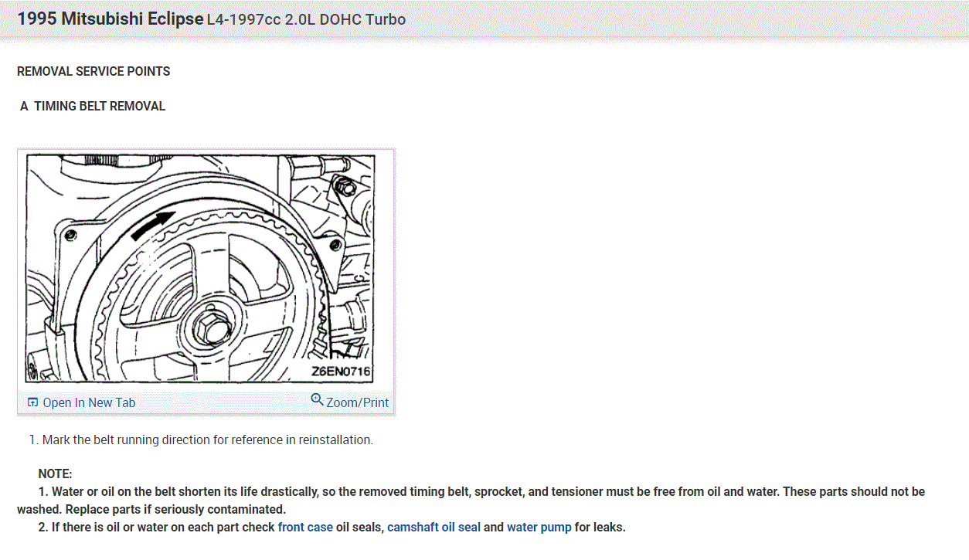
Task: Click the magnifier icon beside Zoom/Print
Action: (317, 399)
